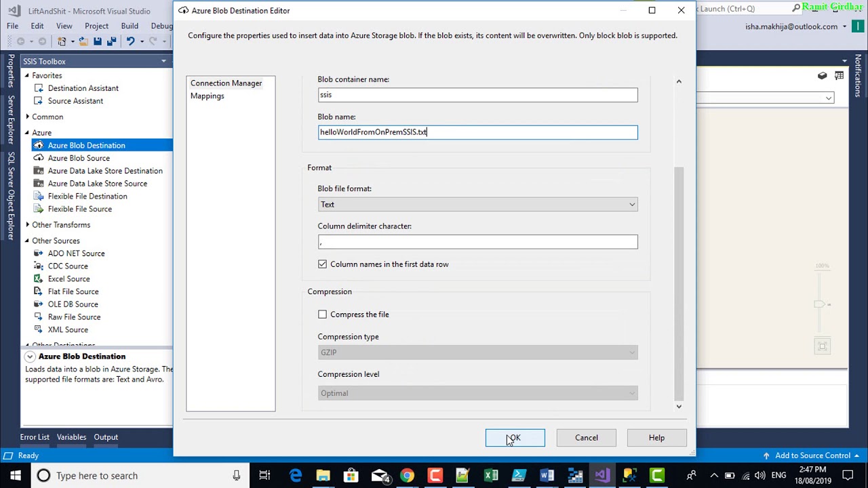The image size is (868, 488).
Task: Click the Open File toolbar icon
Action: (x=83, y=41)
